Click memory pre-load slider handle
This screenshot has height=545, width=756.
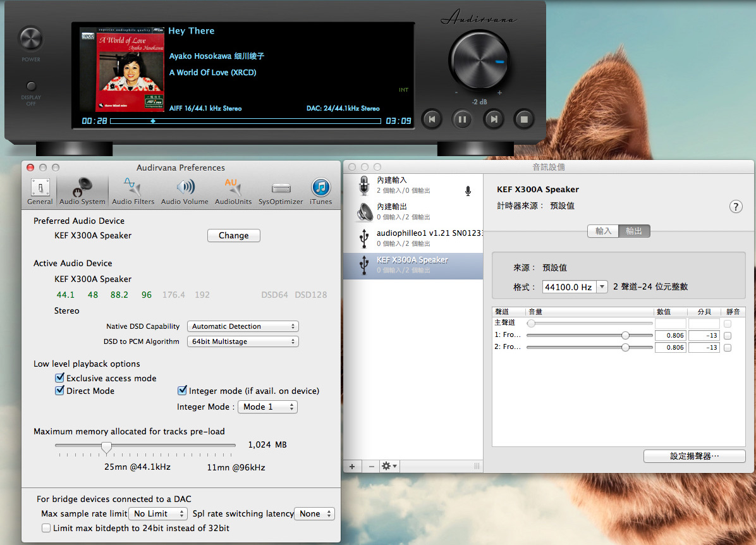[107, 446]
